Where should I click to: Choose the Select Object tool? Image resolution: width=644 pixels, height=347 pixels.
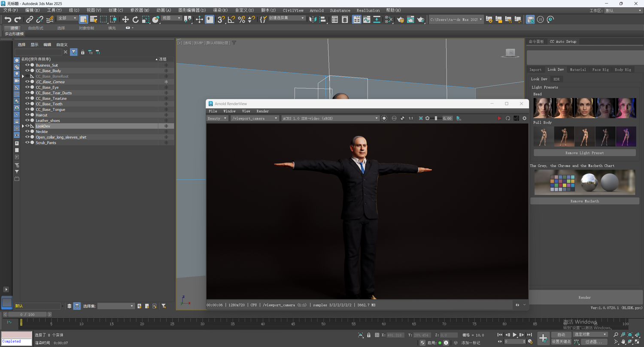coord(83,19)
